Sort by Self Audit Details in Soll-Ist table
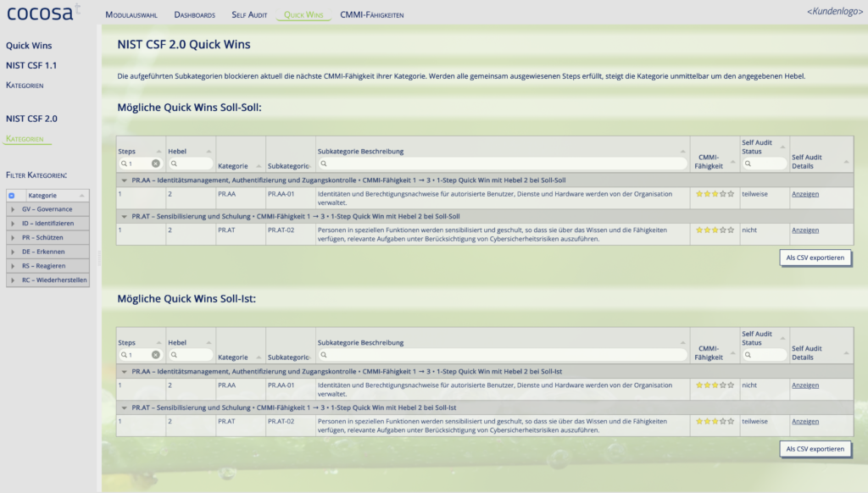The image size is (868, 493). (846, 353)
